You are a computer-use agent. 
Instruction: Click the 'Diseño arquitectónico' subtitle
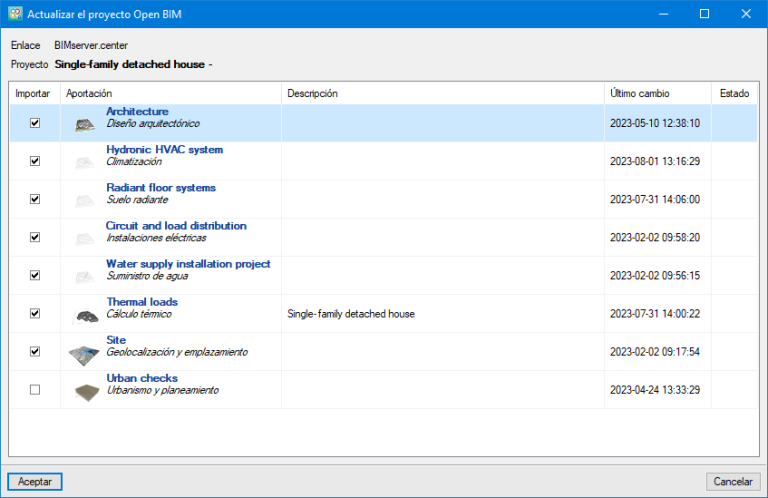[x=153, y=123]
